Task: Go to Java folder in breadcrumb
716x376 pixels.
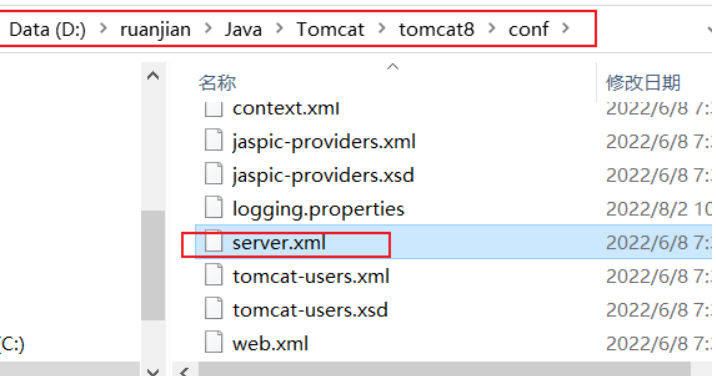Action: tap(243, 30)
